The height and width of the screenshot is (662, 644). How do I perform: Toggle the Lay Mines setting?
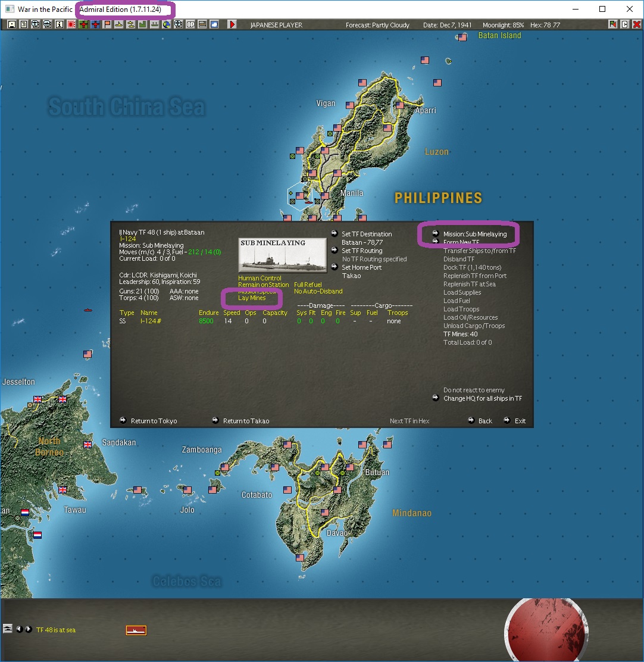[252, 298]
